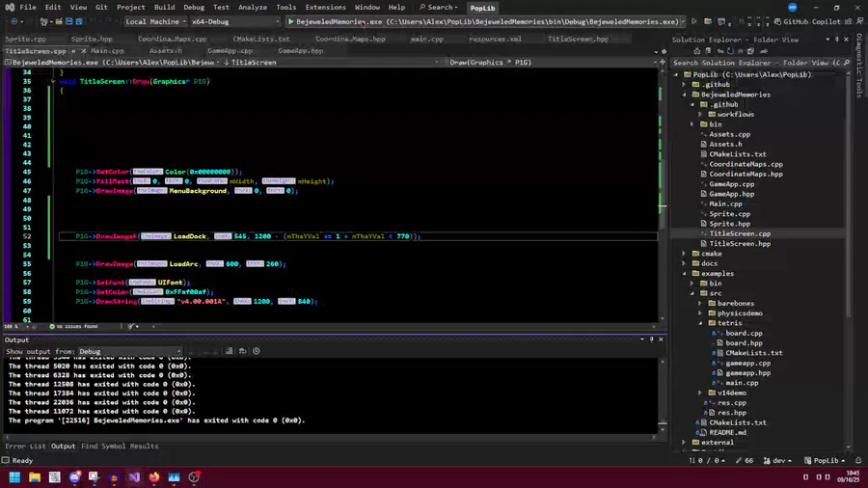Viewport: 868px width, 488px height.
Task: Switch to the Sprite.cpp editor tab
Action: [25, 40]
